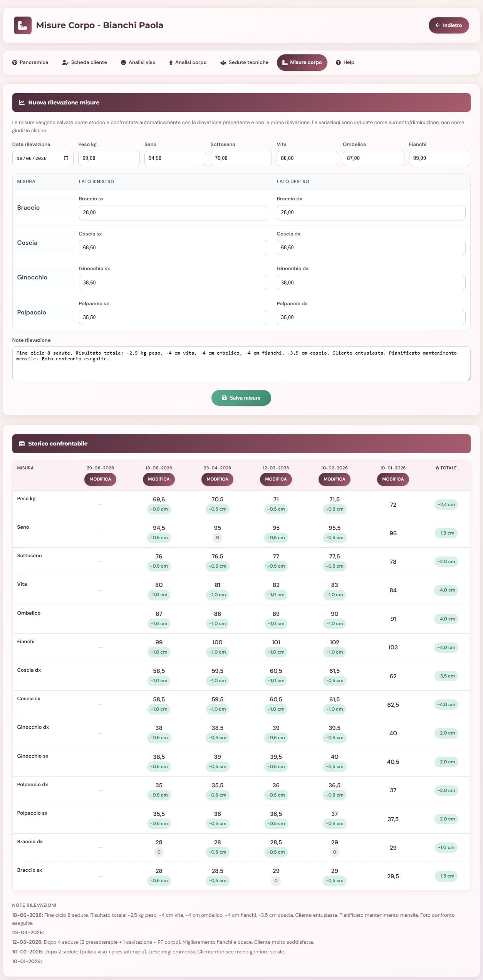
Task: Click the Vita total variation -4,0 cm badge
Action: point(446,590)
